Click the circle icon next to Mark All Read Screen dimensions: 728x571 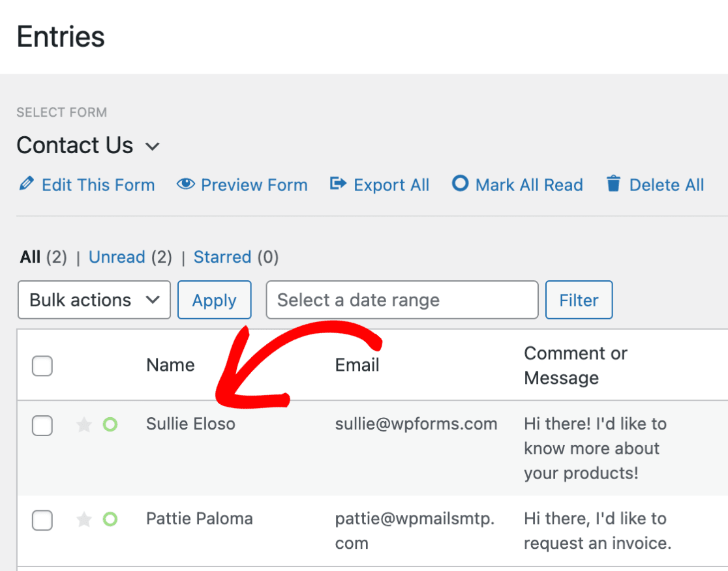tap(461, 184)
